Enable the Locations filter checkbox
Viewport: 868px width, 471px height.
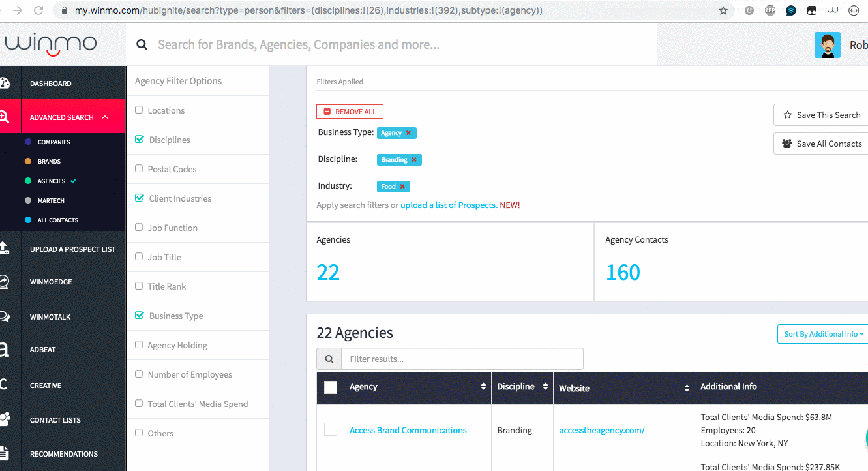pos(139,110)
